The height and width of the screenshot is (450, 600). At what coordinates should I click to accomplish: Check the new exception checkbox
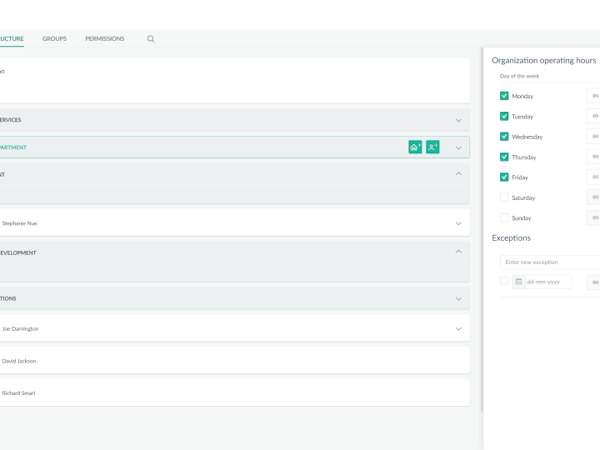click(504, 280)
